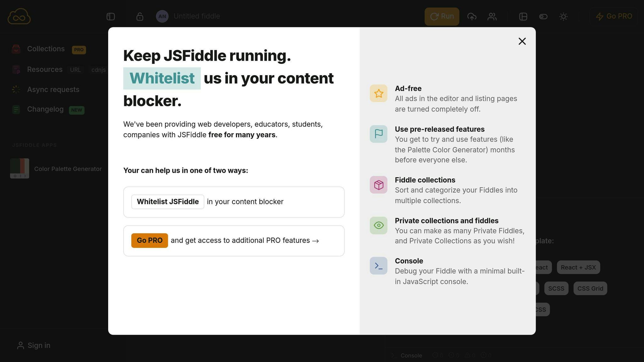
Task: Toggle the switch icon in toolbar
Action: [x=543, y=16]
